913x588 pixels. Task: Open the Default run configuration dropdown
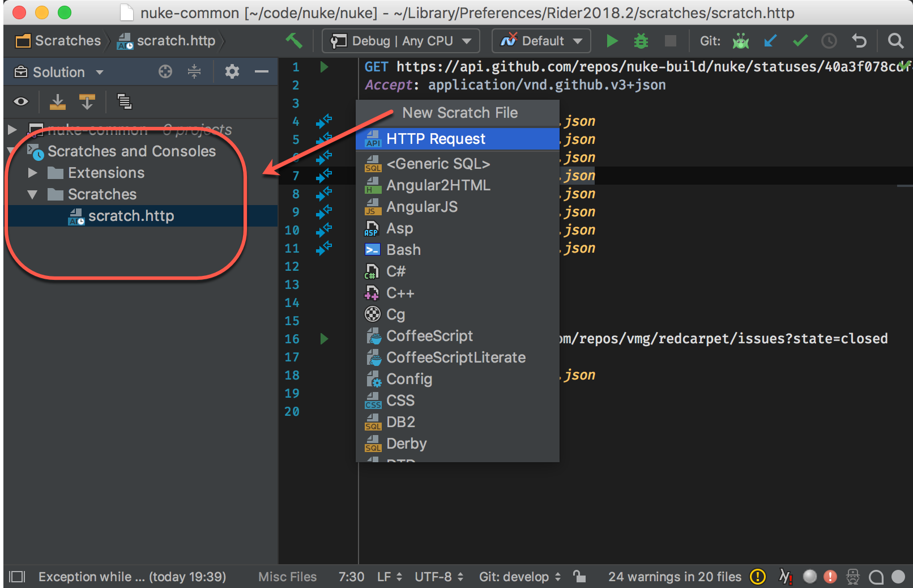click(541, 41)
